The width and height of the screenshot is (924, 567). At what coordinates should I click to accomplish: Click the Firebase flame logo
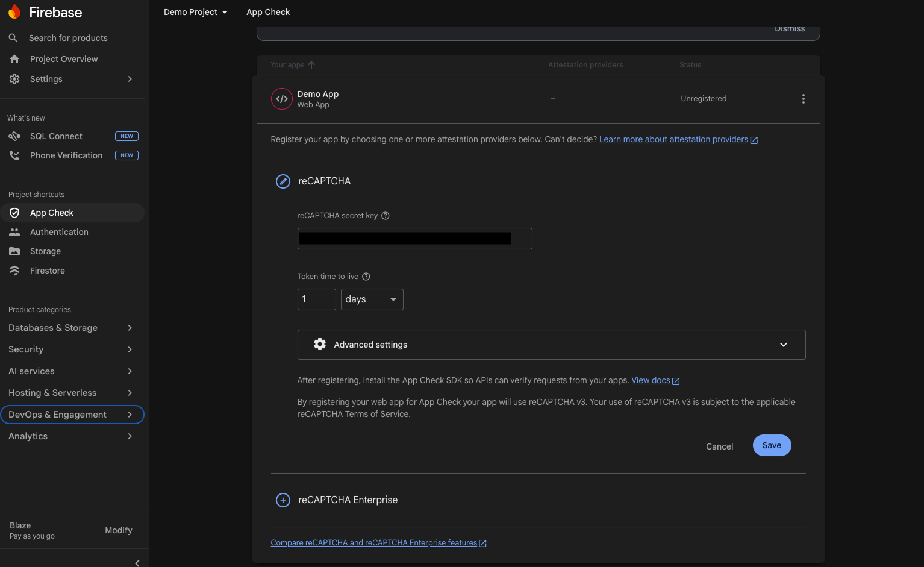tap(14, 12)
